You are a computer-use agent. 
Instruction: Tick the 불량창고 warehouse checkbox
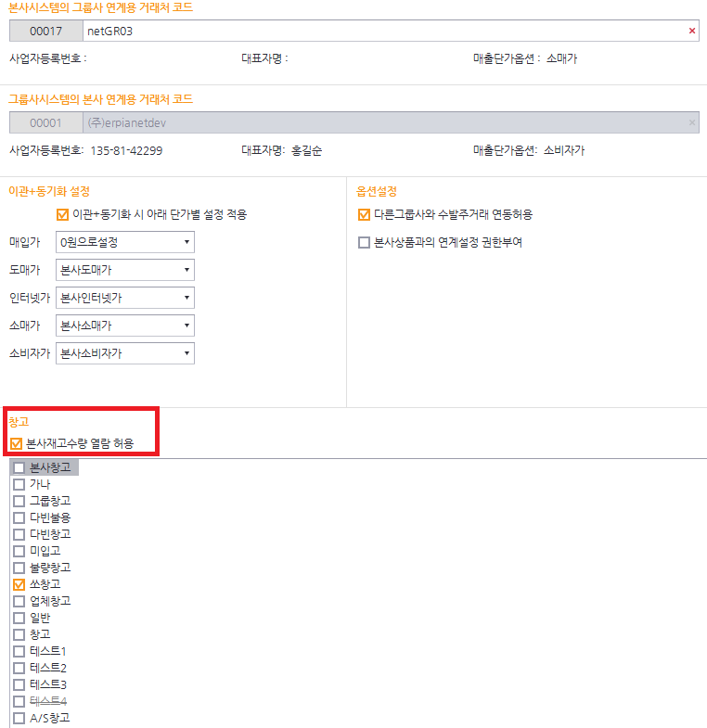click(x=19, y=568)
